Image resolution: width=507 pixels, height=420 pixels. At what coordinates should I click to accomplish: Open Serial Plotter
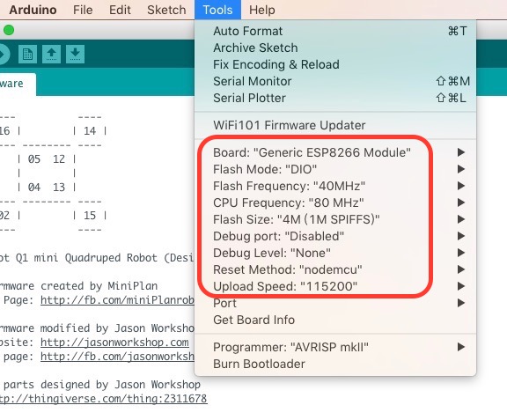tap(335, 98)
